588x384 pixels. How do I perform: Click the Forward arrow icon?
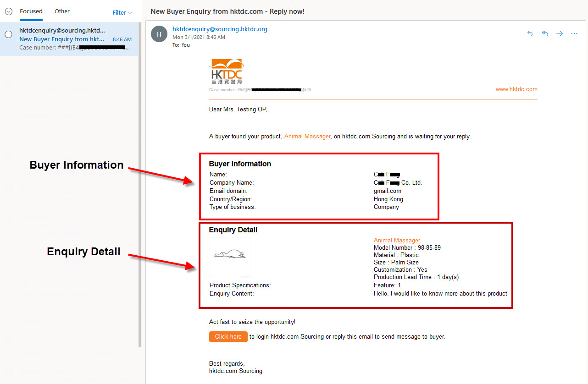pos(560,33)
